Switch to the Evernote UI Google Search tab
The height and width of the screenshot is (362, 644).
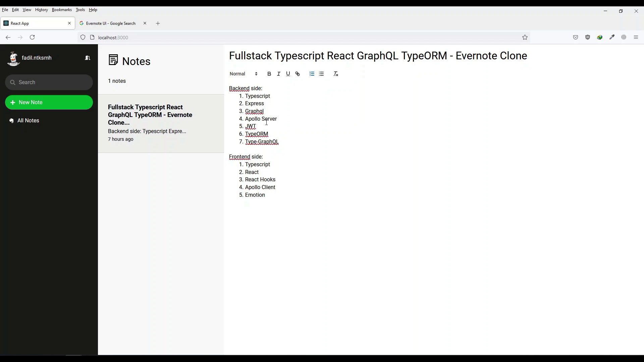[x=111, y=23]
